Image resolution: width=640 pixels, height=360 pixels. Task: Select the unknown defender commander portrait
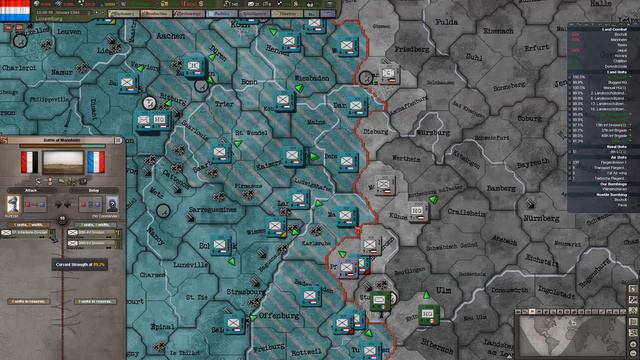(112, 204)
